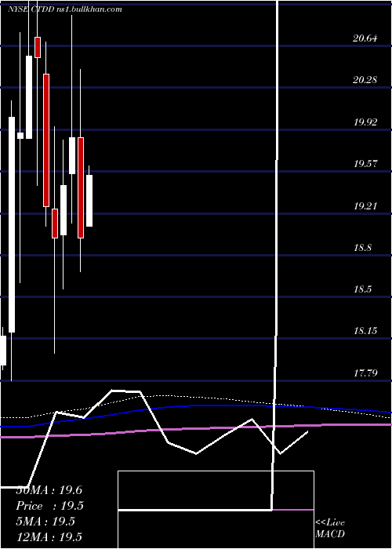This screenshot has width=392, height=549.
Task: Click the topmost small red candlestick
Action: coord(38,47)
